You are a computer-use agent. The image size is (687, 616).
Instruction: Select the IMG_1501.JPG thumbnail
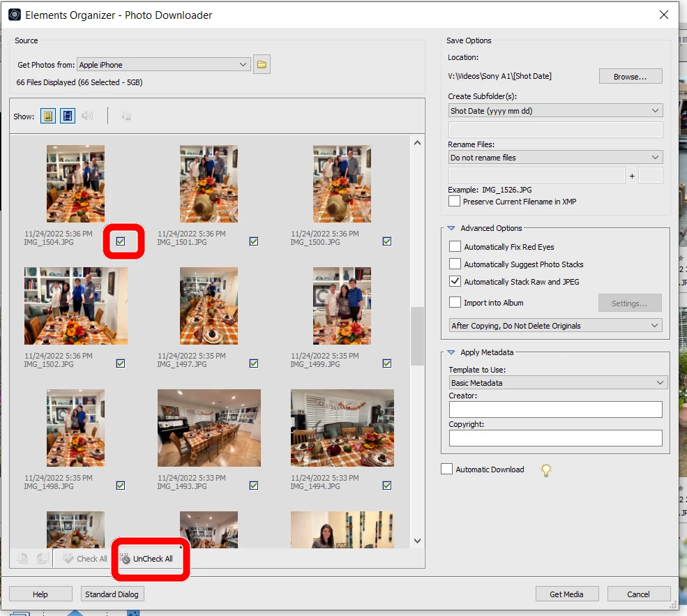coord(209,183)
